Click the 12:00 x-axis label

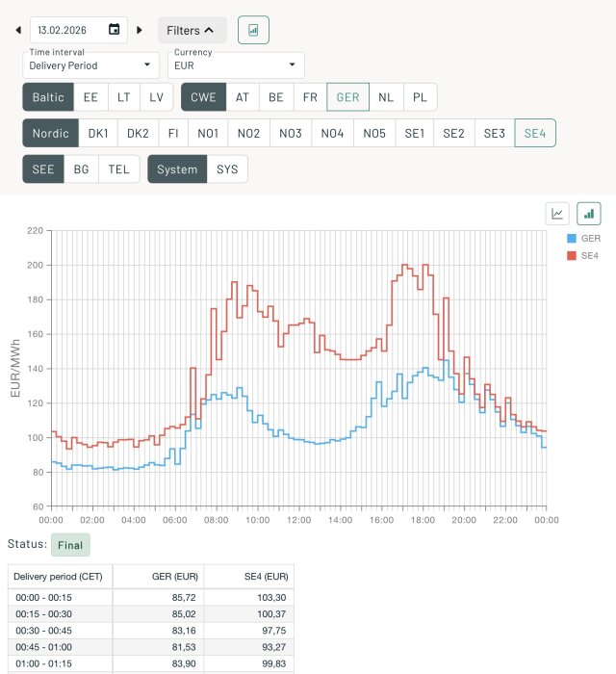tap(299, 520)
